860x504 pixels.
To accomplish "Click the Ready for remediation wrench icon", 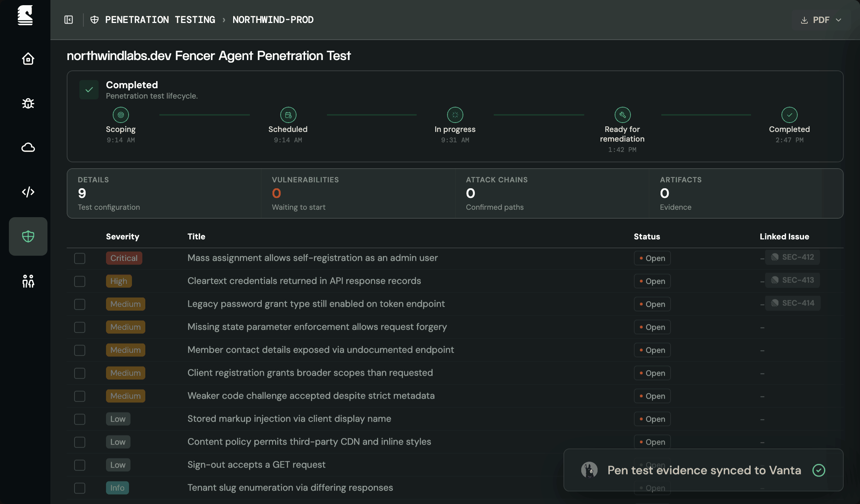I will (623, 115).
